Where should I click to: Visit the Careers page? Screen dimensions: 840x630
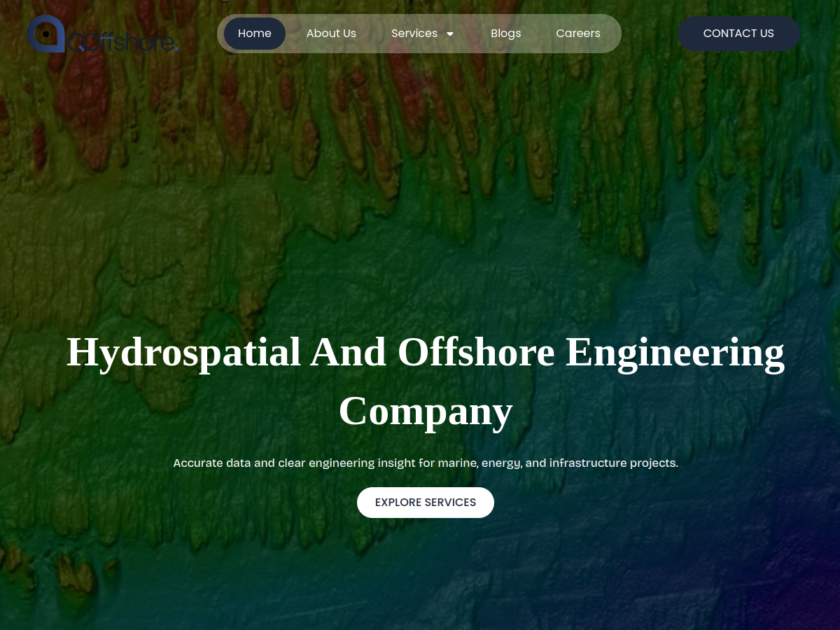coord(578,34)
